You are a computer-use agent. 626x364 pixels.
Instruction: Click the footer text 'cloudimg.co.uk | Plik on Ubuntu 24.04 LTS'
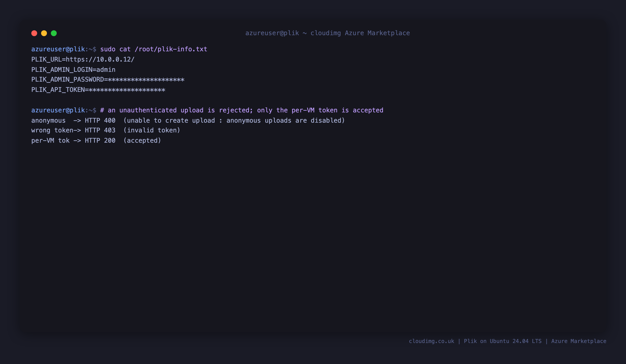(475, 341)
